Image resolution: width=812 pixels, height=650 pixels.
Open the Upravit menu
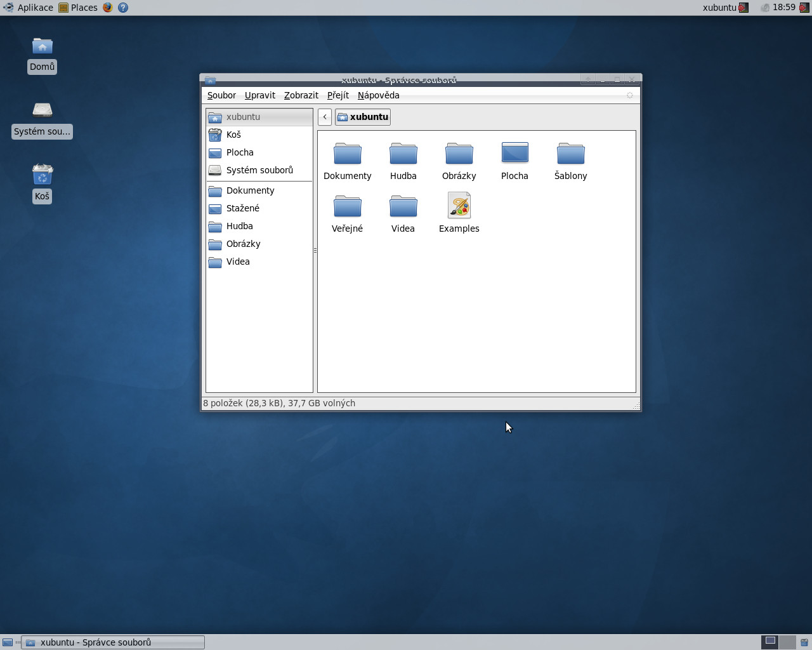[260, 95]
